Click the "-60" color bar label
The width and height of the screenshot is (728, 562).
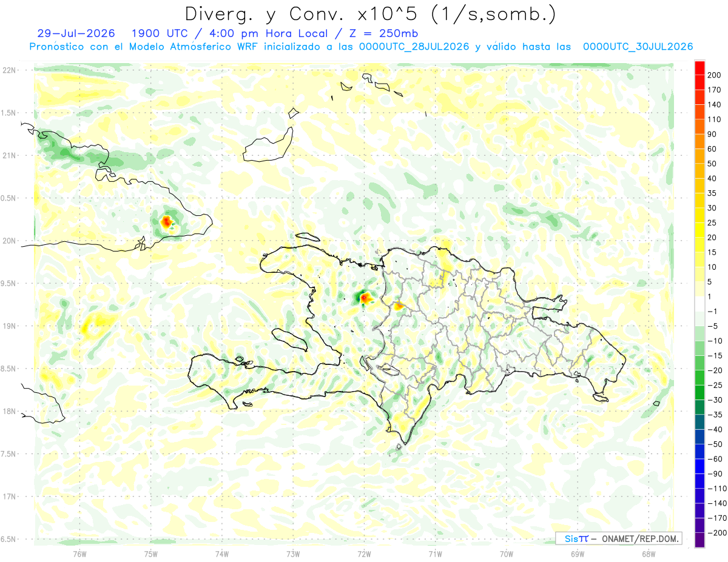point(714,459)
